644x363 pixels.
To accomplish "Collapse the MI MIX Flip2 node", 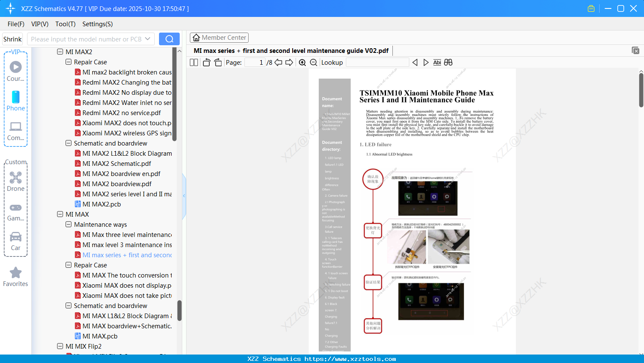I will tap(60, 346).
